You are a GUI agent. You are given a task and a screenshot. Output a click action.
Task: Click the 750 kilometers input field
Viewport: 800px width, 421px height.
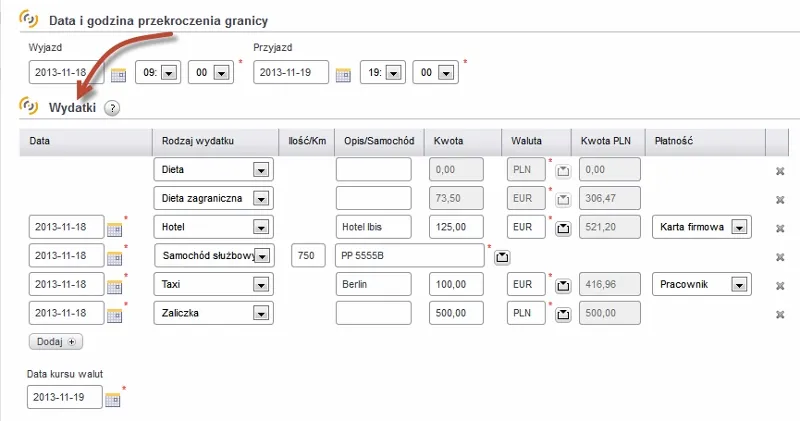307,256
